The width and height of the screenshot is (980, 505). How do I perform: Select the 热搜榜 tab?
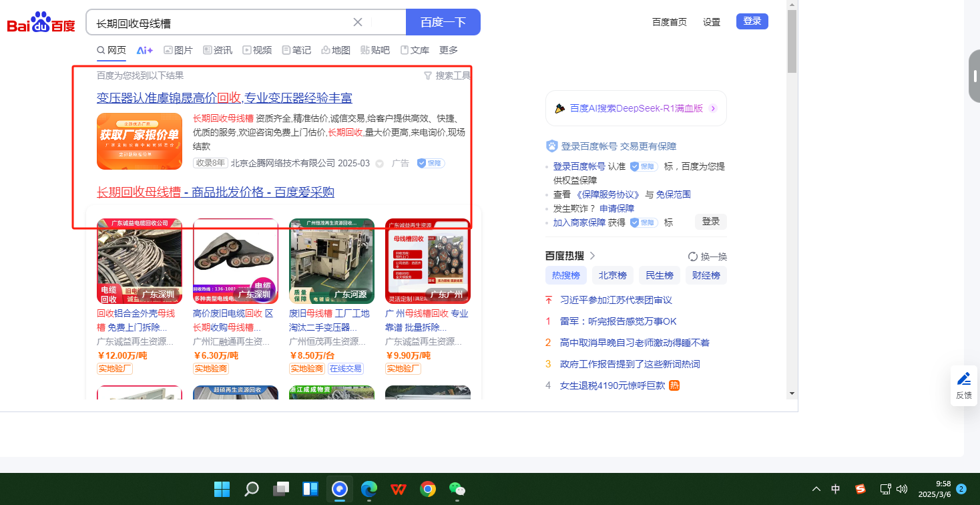(566, 275)
